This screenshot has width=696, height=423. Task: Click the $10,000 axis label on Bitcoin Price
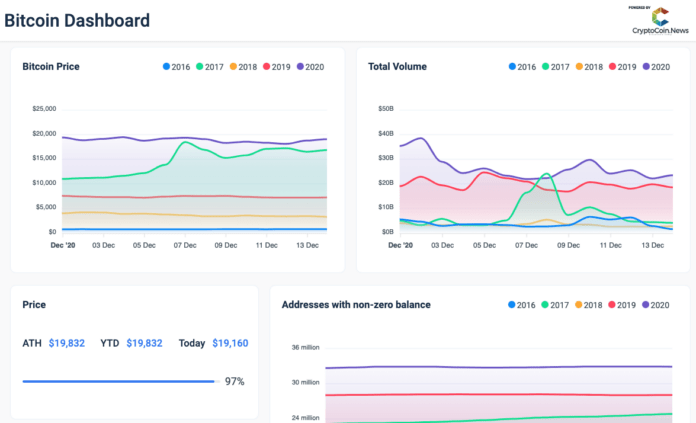[44, 182]
